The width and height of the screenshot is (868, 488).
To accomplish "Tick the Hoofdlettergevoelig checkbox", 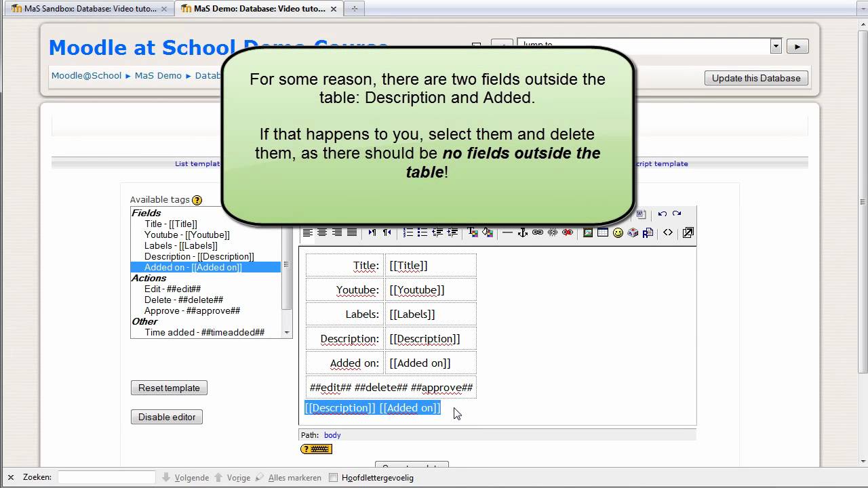I will [333, 478].
